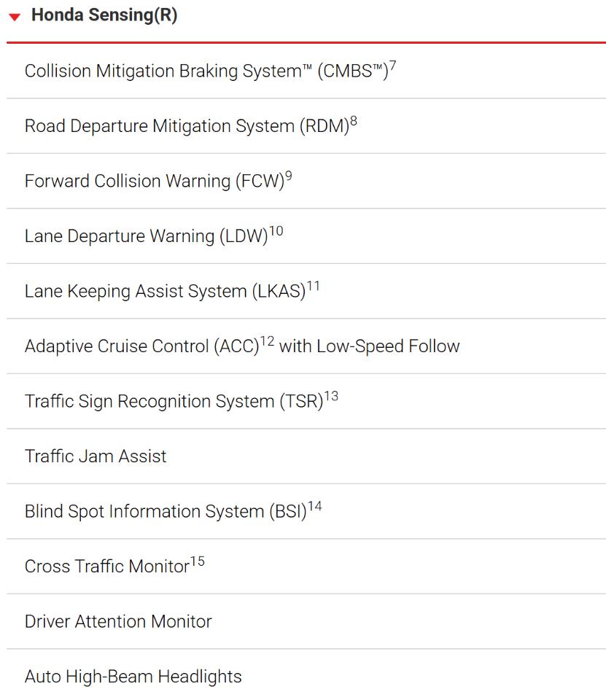Open footnote 15 after Cross Traffic Monitor

(198, 561)
